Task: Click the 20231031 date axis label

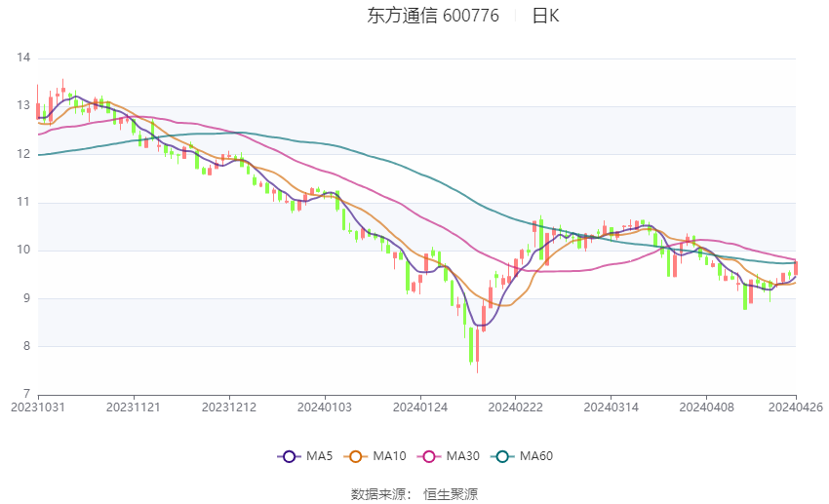Action: click(38, 407)
